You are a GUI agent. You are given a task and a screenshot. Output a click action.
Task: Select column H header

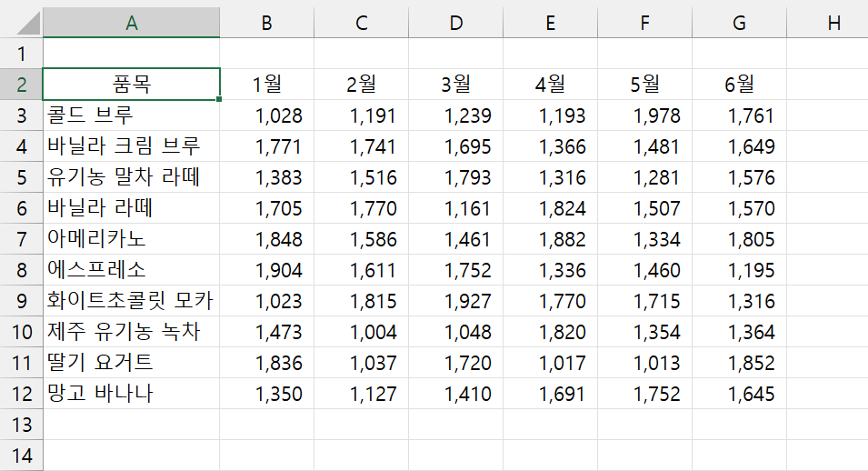[x=833, y=23]
